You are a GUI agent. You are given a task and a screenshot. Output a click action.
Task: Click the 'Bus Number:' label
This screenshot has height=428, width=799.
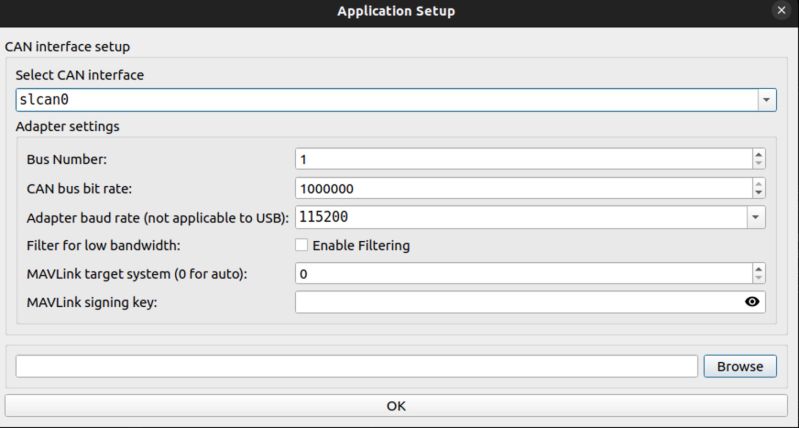tap(67, 159)
